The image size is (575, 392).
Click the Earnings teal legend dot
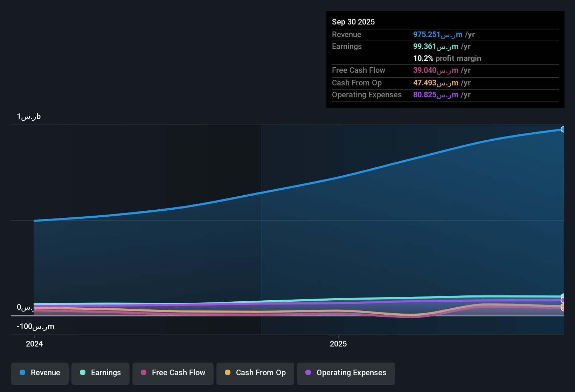pyautogui.click(x=83, y=373)
